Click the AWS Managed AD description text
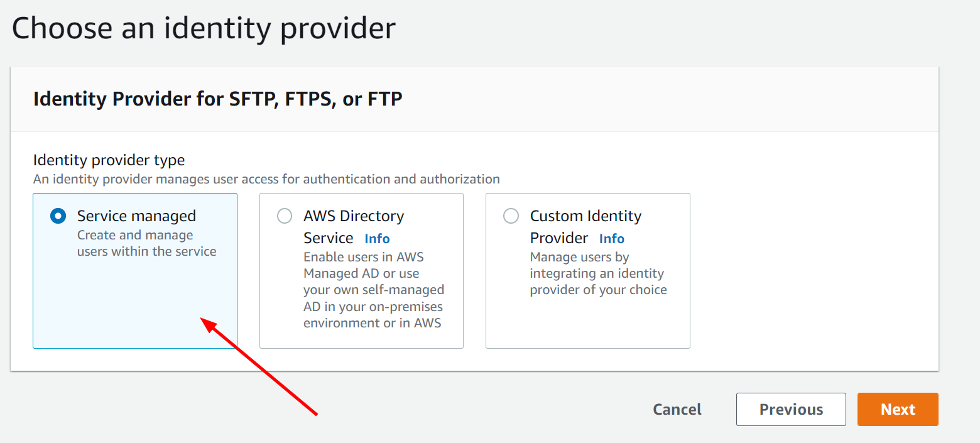980x443 pixels. [x=374, y=290]
